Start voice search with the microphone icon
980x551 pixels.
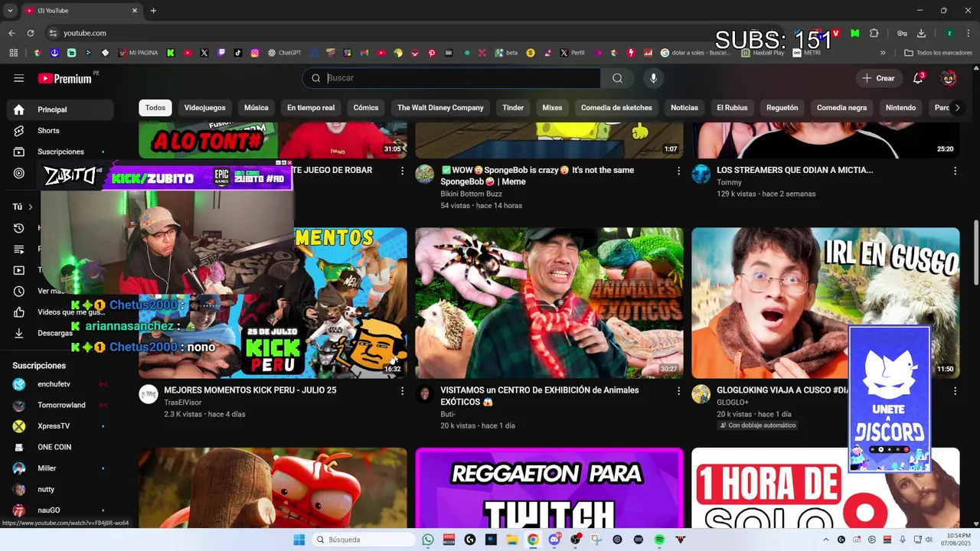(x=653, y=78)
